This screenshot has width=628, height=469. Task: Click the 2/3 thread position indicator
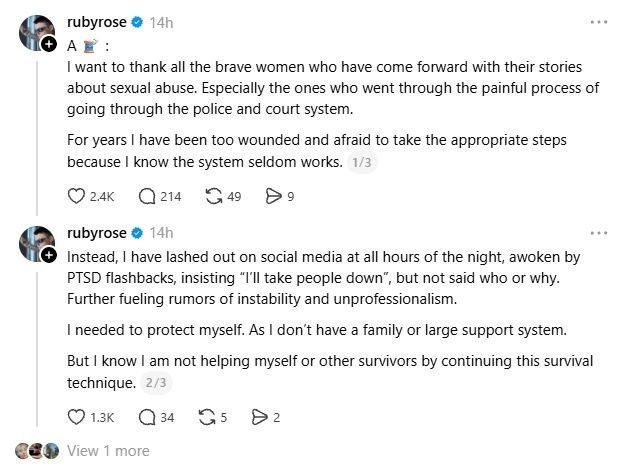click(158, 383)
